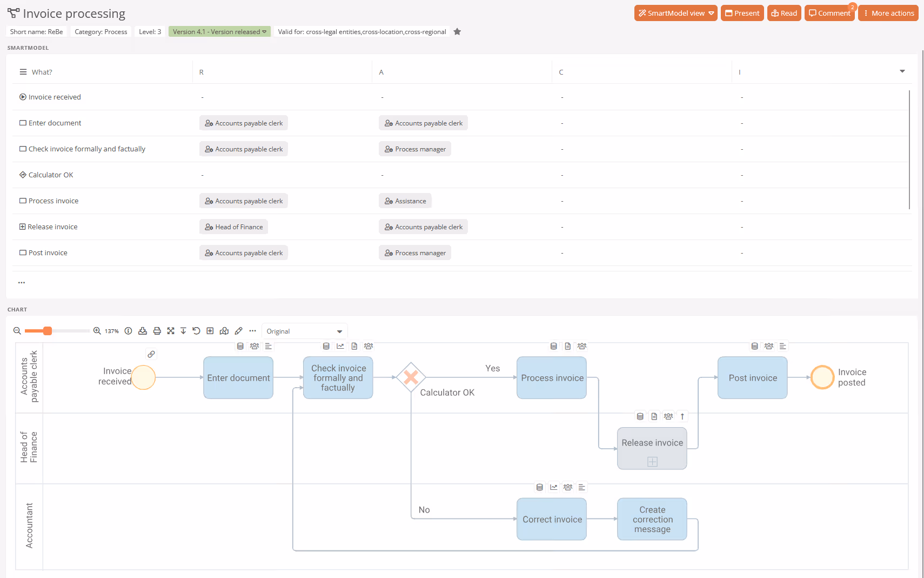This screenshot has width=924, height=578.
Task: Click the plus-in-square expand icon in chart toolbar
Action: click(x=210, y=331)
